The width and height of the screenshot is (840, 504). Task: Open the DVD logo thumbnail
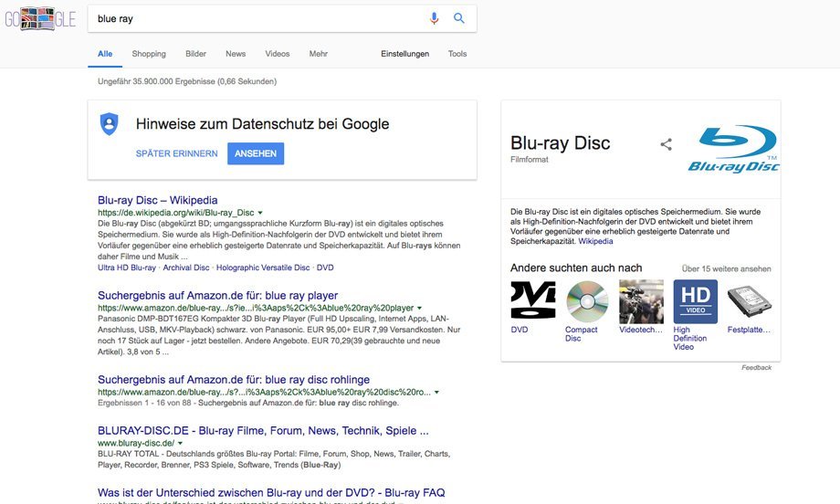click(533, 300)
